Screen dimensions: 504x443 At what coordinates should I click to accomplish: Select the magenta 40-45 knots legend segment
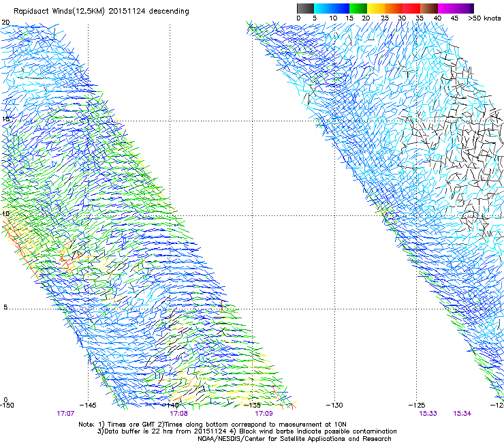point(447,8)
